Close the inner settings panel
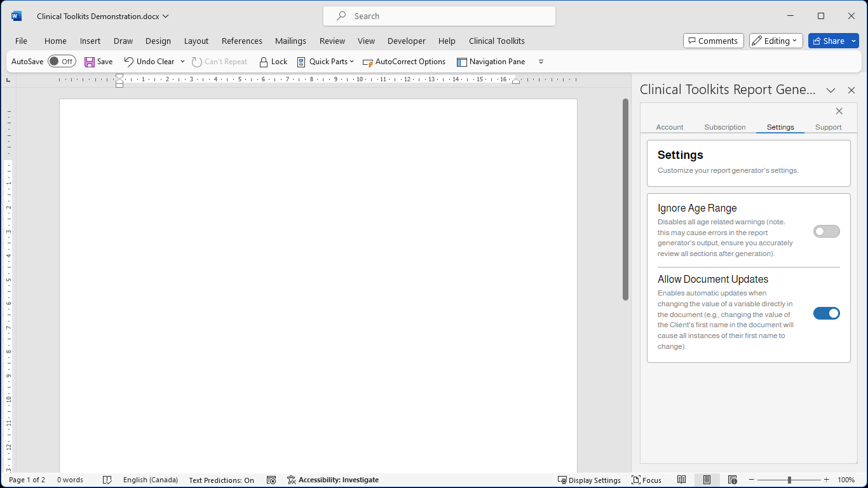This screenshot has height=488, width=868. coord(839,111)
